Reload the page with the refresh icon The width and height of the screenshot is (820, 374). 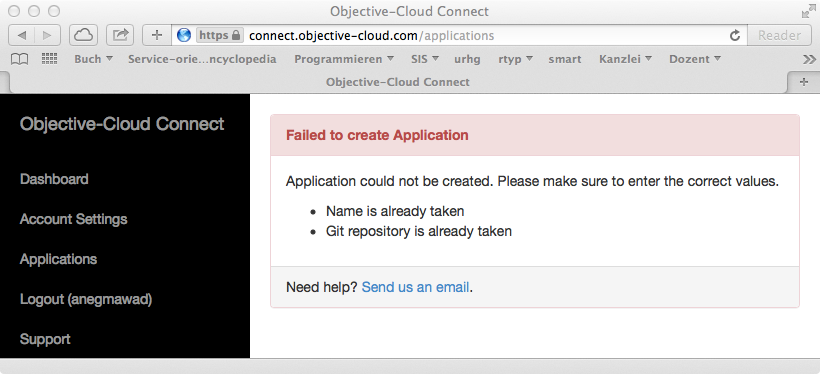[x=735, y=36]
